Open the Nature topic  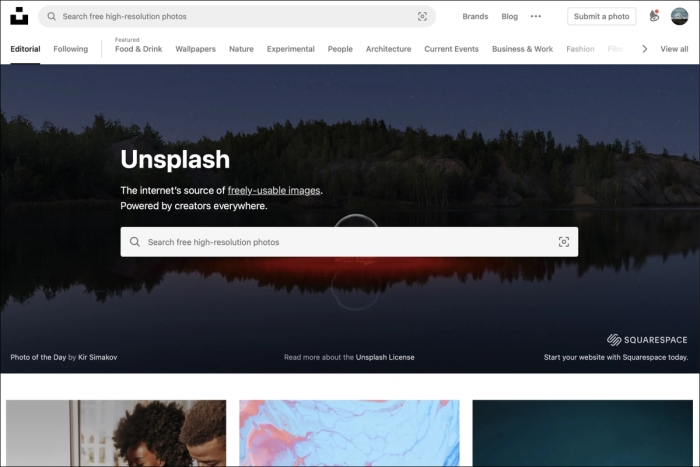click(x=241, y=49)
